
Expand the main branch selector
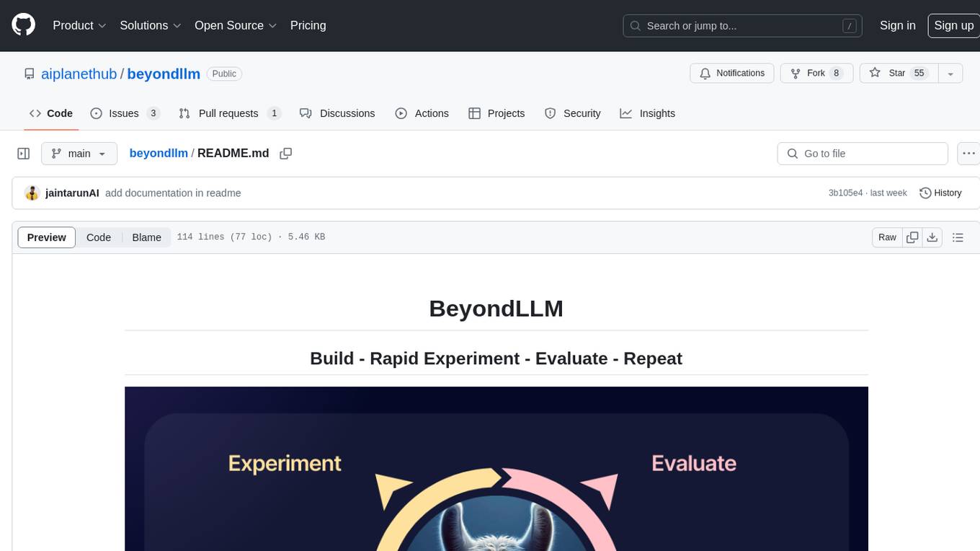(x=79, y=154)
